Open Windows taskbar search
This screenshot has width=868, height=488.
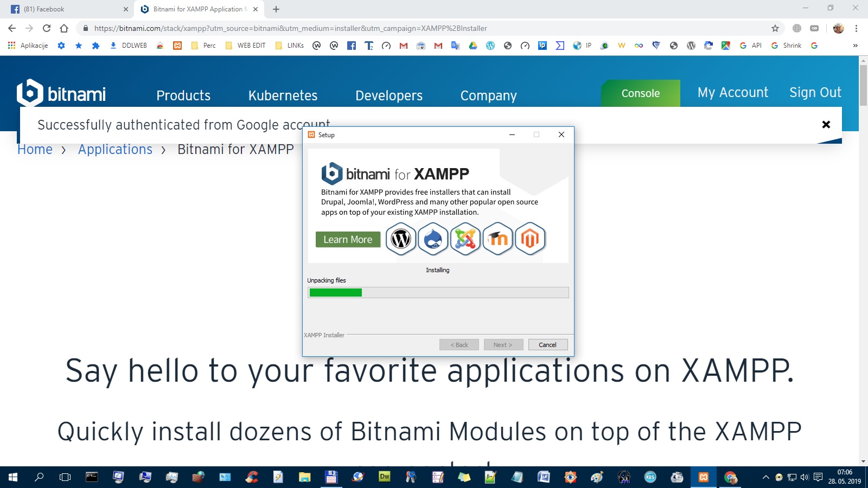point(39,477)
